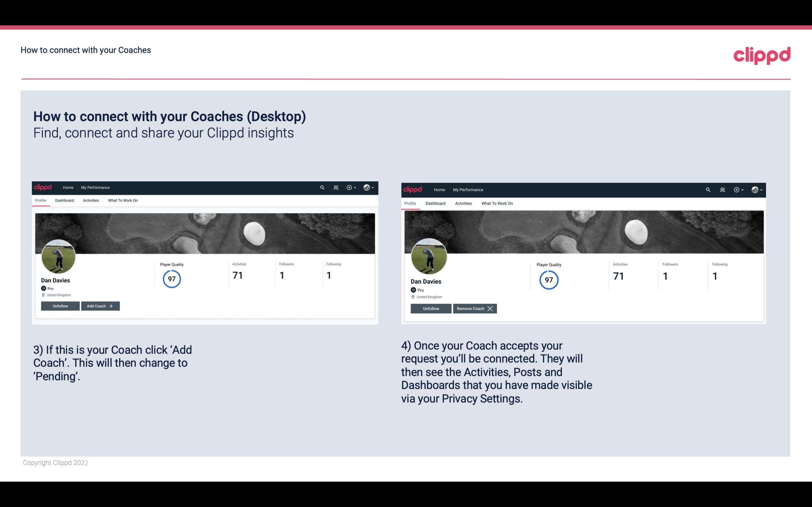Select the 'Profile' tab on left panel
The image size is (812, 507).
[x=40, y=200]
